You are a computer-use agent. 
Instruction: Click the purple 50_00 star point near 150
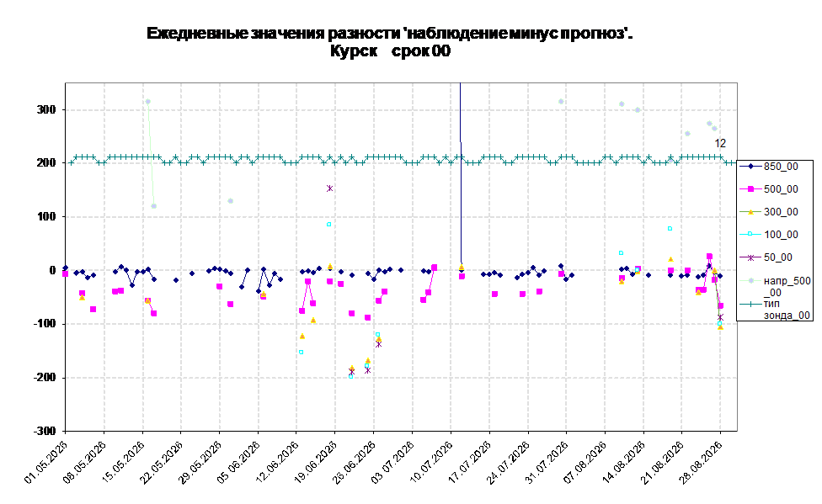(x=330, y=188)
